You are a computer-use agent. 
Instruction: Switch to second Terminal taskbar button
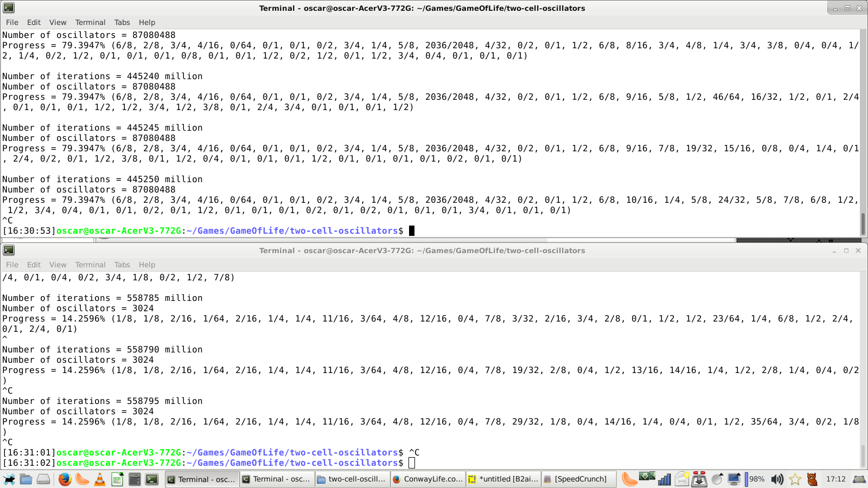tap(277, 479)
